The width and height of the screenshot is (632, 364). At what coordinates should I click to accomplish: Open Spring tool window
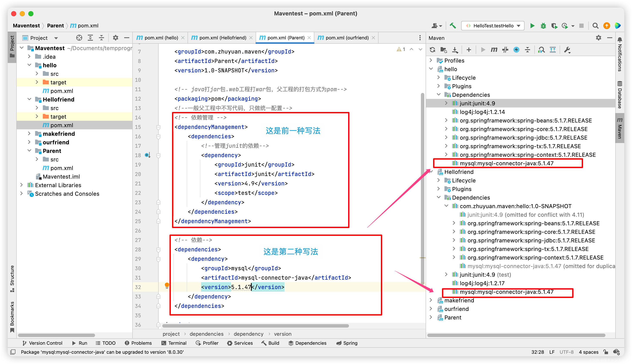point(347,343)
